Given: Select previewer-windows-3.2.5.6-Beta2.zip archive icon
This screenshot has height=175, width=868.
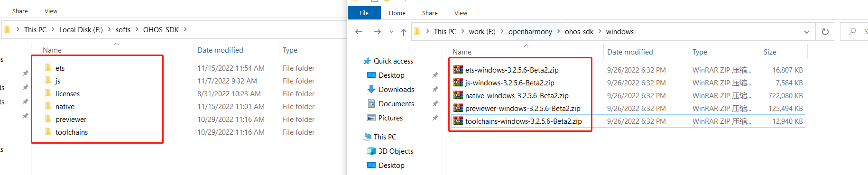Looking at the screenshot, I should pos(458,108).
